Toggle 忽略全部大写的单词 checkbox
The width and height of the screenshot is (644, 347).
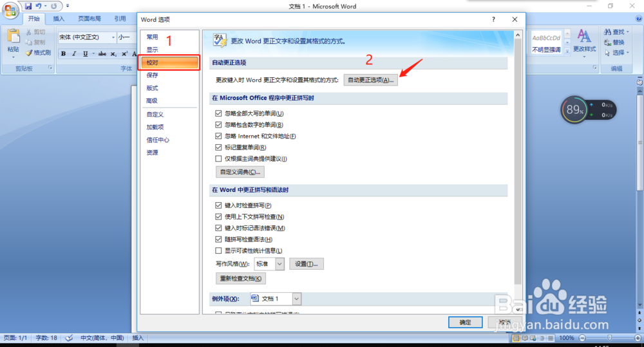tap(218, 113)
